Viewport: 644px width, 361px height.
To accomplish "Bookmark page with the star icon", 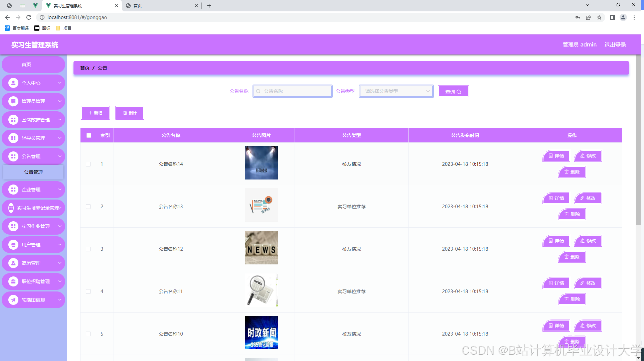I will click(599, 17).
